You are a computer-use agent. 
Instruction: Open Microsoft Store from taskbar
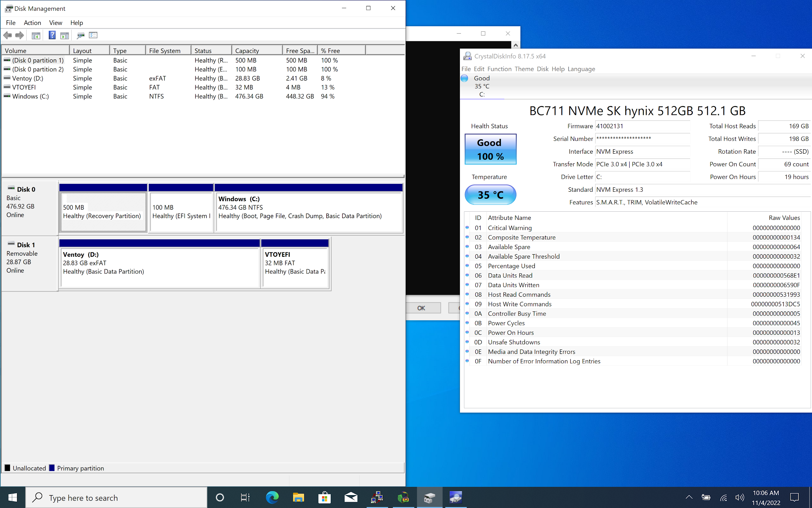324,498
